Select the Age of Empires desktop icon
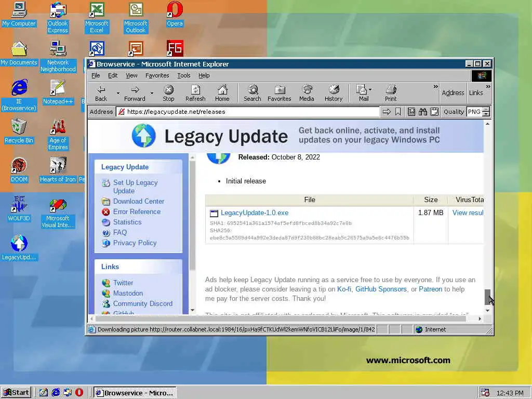 pyautogui.click(x=58, y=135)
